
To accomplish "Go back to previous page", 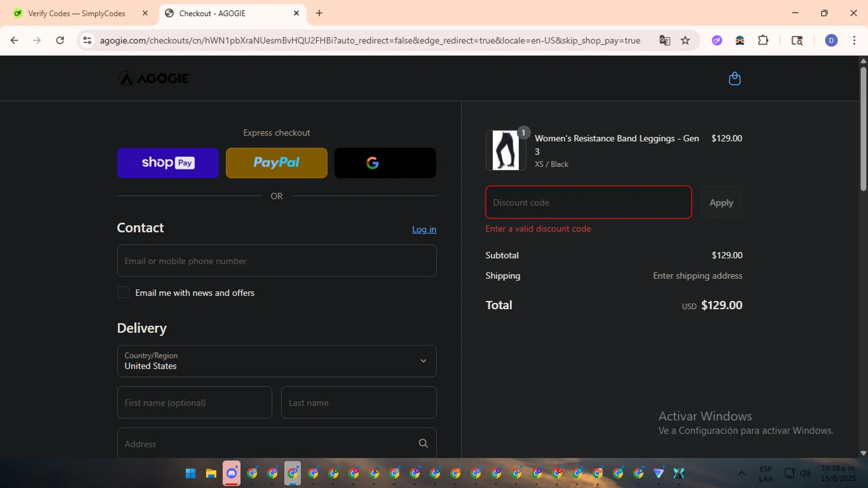I will [x=14, y=41].
